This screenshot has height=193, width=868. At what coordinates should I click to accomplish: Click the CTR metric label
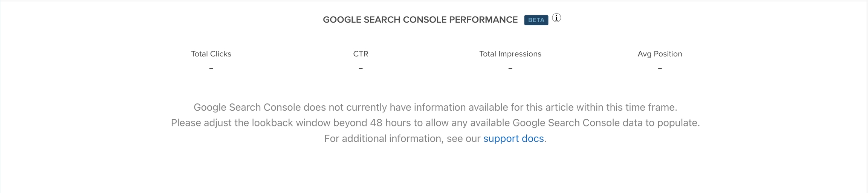click(361, 54)
